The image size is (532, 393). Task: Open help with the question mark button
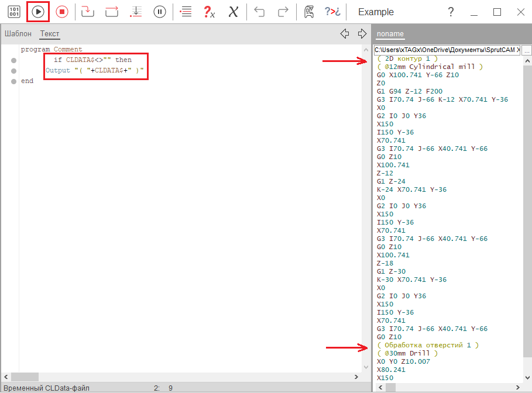click(451, 12)
